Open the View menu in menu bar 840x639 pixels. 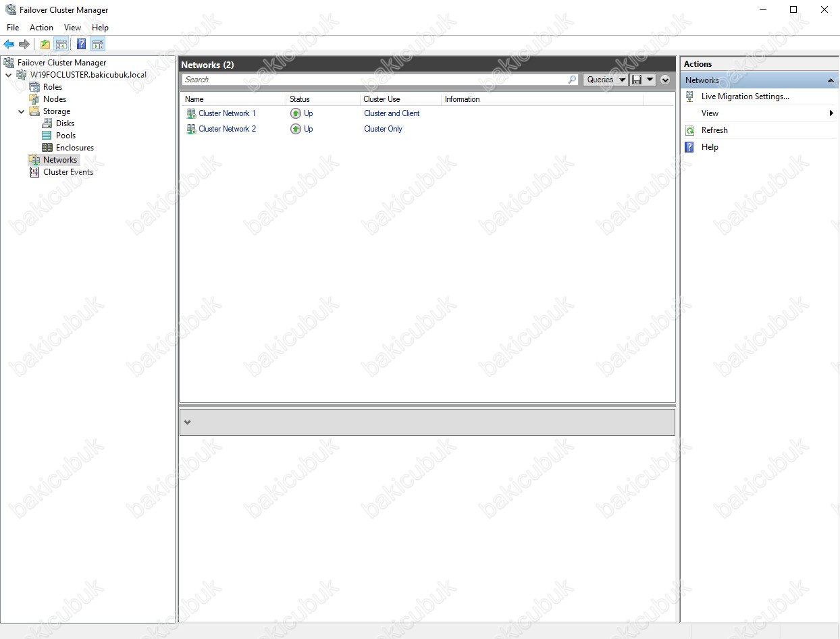(72, 28)
